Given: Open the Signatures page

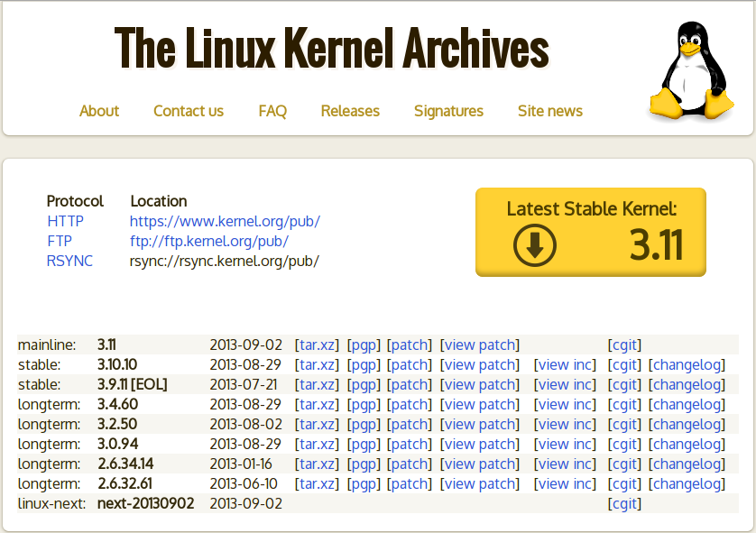Looking at the screenshot, I should pyautogui.click(x=448, y=111).
